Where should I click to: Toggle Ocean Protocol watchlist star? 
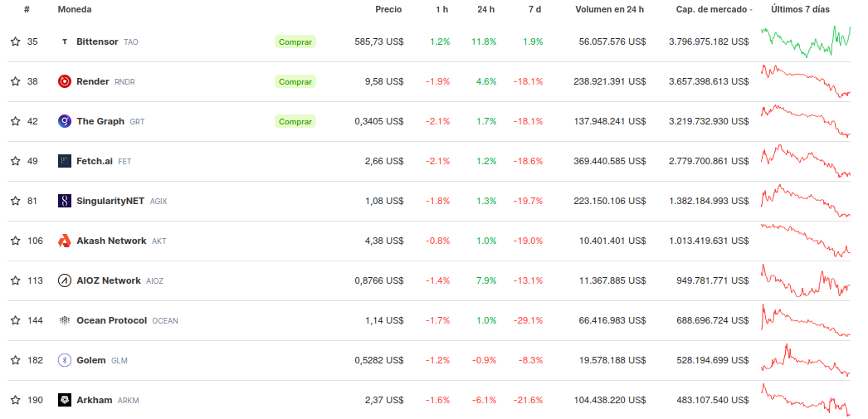[x=16, y=320]
